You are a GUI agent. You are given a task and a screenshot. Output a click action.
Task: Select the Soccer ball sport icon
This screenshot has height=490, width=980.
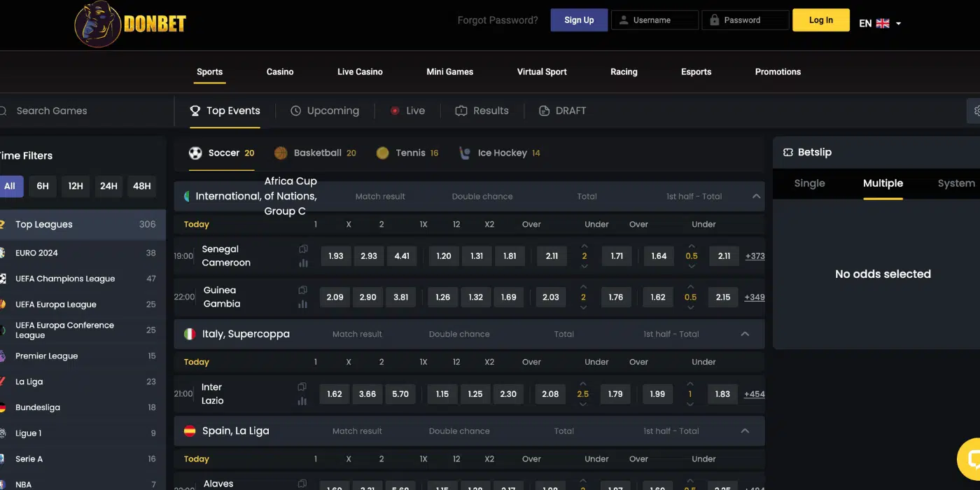[195, 153]
